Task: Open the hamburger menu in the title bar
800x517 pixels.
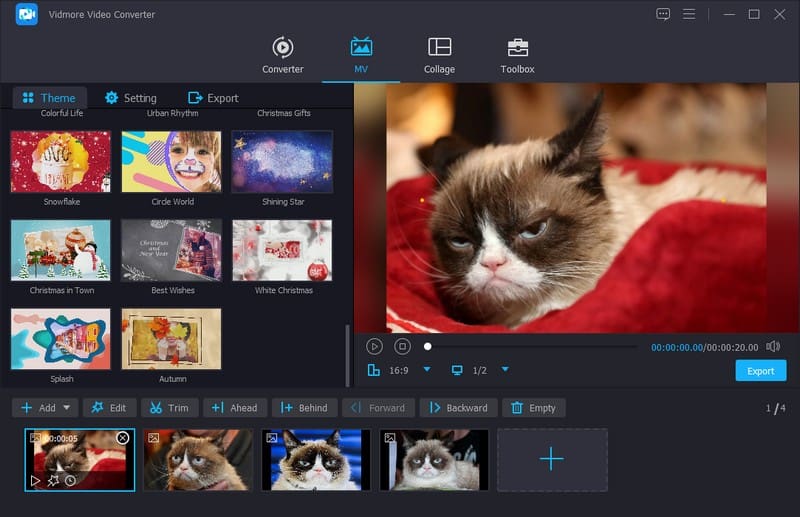Action: click(x=689, y=14)
